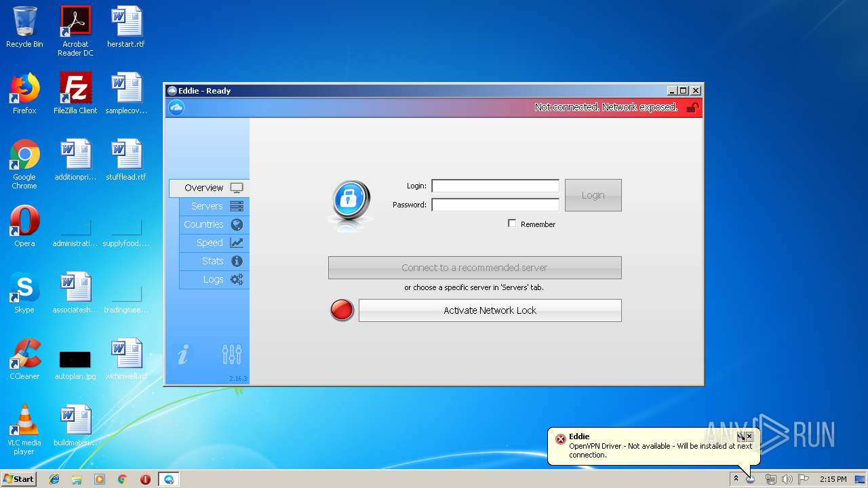Launch Firefox from desktop

24,94
